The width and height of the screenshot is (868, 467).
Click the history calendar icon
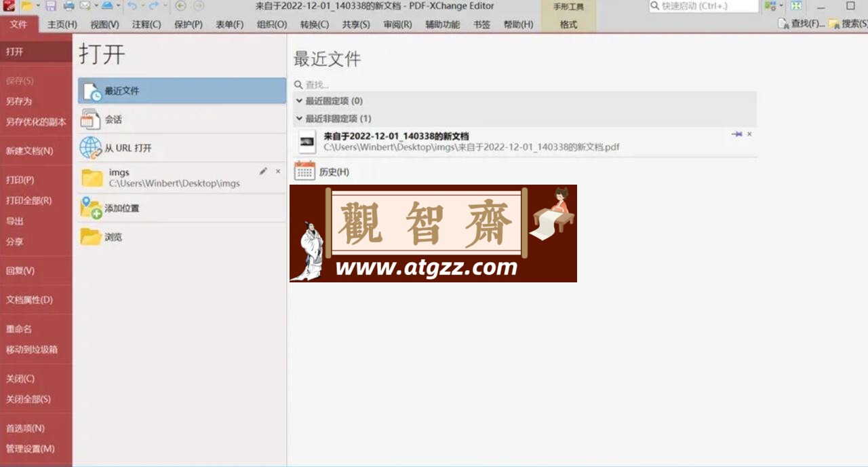(305, 171)
